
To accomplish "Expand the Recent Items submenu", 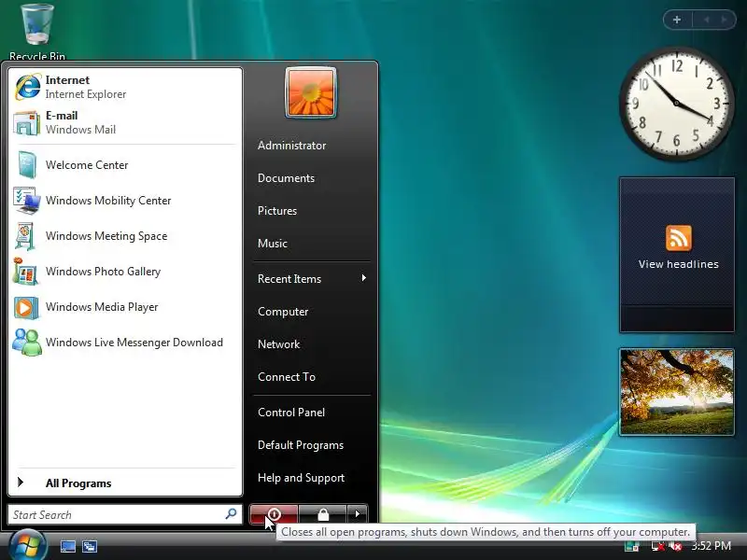I will (x=312, y=278).
